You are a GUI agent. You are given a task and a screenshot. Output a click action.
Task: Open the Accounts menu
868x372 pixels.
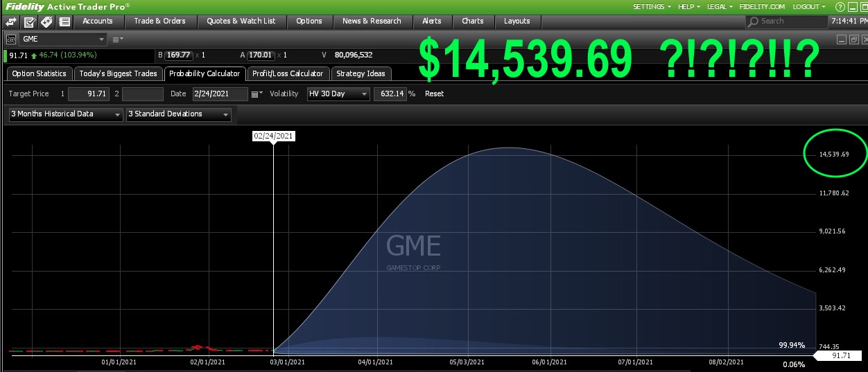click(98, 21)
